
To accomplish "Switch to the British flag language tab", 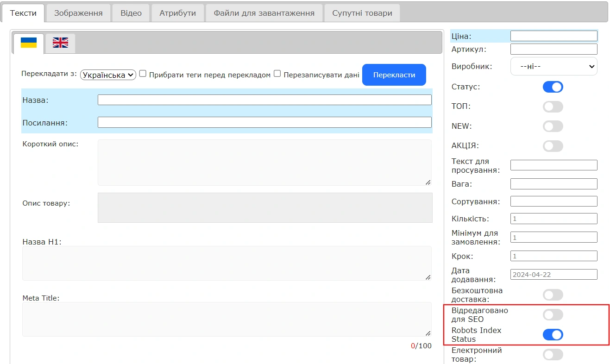I will point(60,43).
